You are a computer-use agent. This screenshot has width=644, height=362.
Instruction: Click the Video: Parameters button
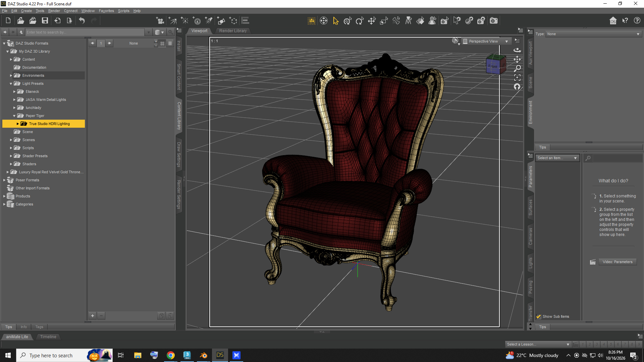tap(618, 262)
